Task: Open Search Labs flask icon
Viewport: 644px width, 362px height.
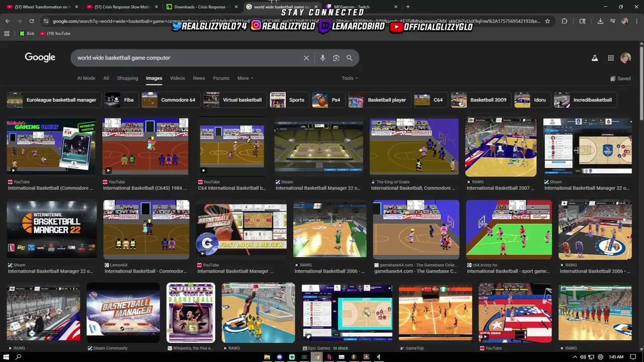Action: pos(595,58)
